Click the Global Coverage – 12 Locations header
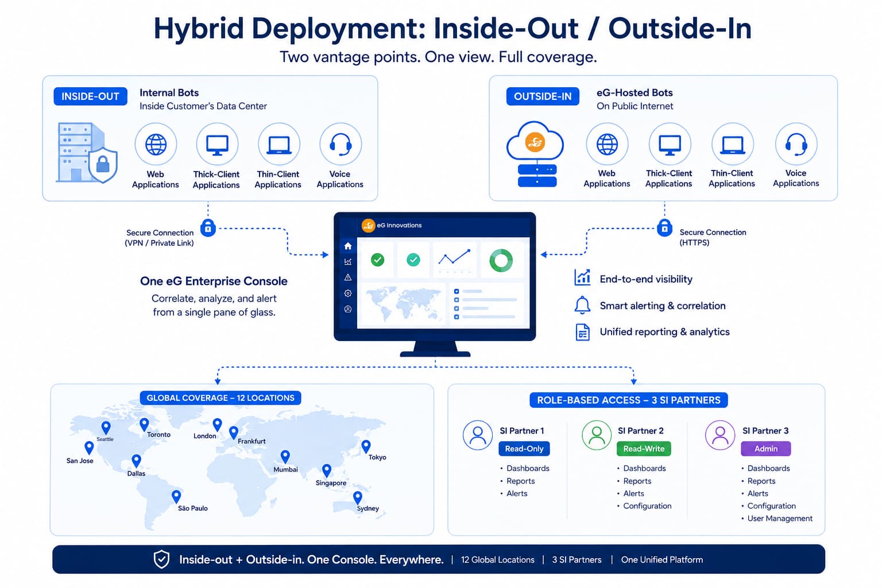Viewport: 882px width, 588px height. pos(220,398)
